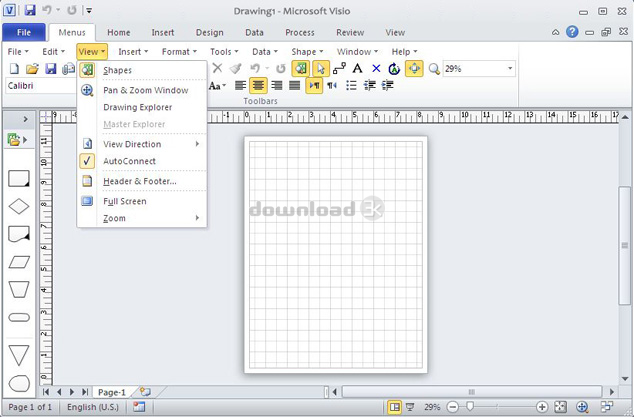Open the Tools dropdown menu
Image resolution: width=634 pixels, height=417 pixels.
point(224,52)
